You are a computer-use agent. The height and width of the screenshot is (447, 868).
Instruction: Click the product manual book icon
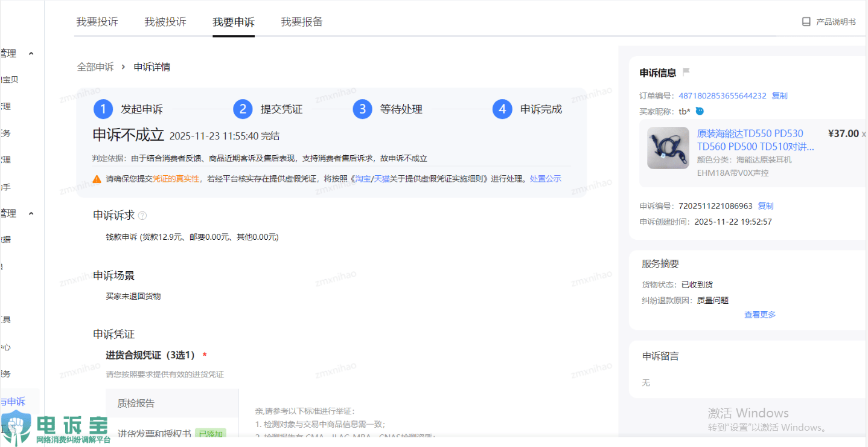coord(806,22)
